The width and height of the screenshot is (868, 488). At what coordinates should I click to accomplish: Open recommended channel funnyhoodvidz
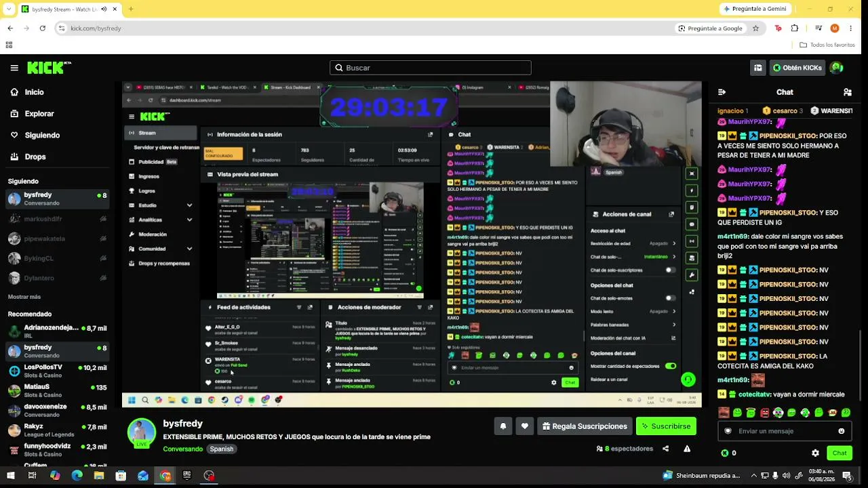(x=58, y=449)
